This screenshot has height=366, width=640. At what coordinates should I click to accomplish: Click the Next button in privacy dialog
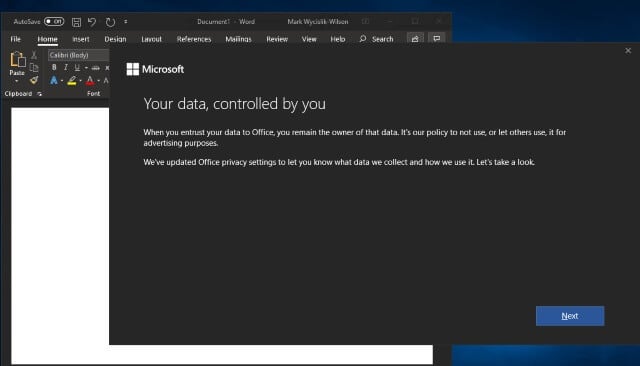pos(570,316)
